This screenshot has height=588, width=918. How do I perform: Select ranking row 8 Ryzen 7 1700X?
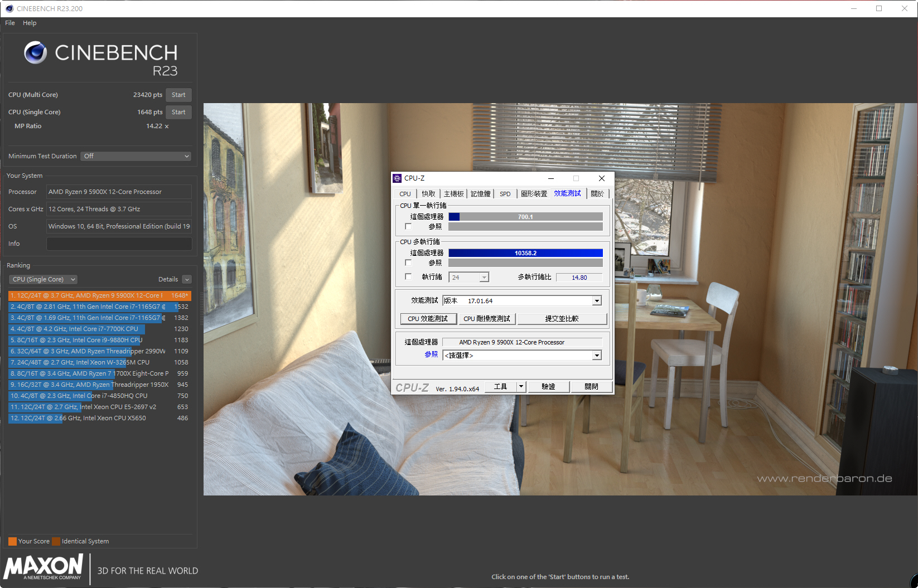point(100,373)
